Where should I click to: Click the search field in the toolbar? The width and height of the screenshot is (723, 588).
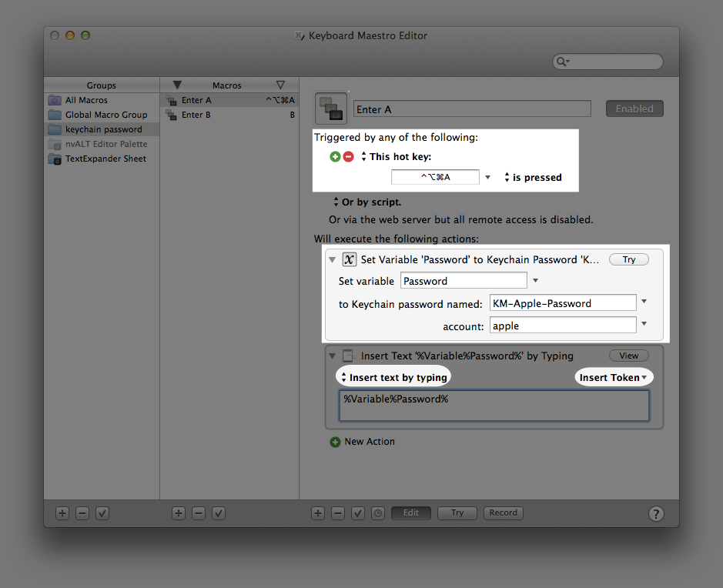click(x=608, y=62)
